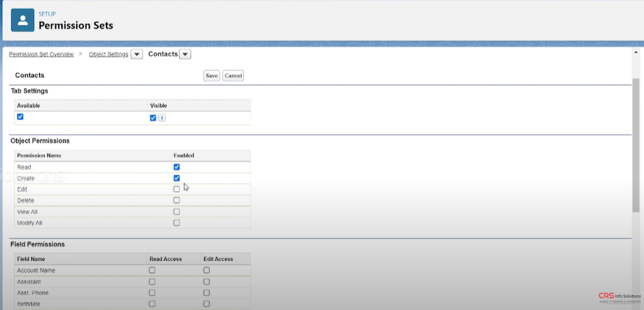This screenshot has height=310, width=644.
Task: Cancel the Contacts permission edits
Action: (x=233, y=76)
